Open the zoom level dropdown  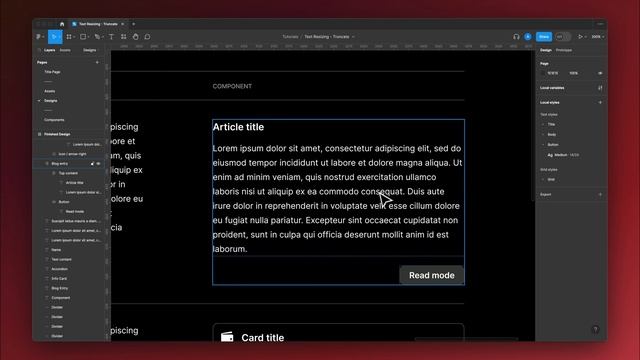click(x=598, y=37)
